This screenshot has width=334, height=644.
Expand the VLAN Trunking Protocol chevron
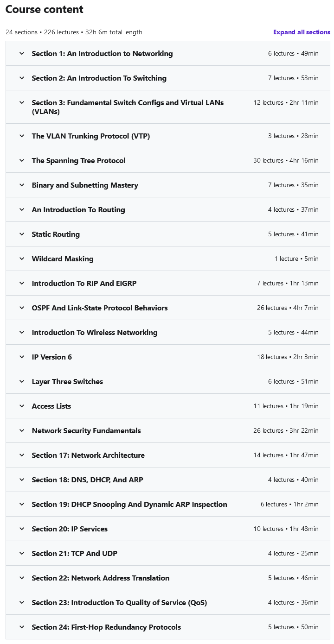coord(22,136)
